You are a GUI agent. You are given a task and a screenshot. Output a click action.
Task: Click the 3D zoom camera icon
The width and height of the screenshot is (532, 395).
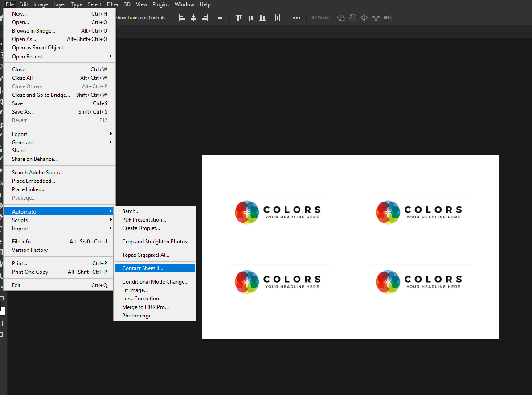388,18
